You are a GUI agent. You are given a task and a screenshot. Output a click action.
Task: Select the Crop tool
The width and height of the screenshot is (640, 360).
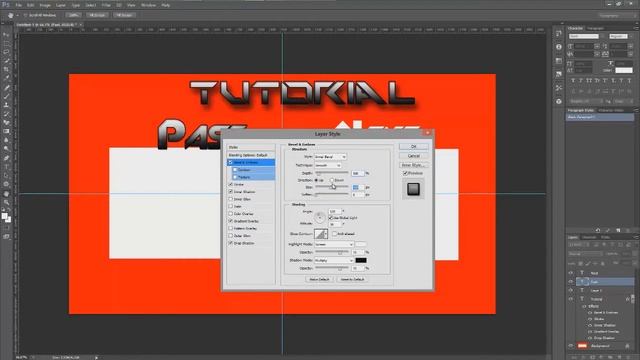point(6,70)
